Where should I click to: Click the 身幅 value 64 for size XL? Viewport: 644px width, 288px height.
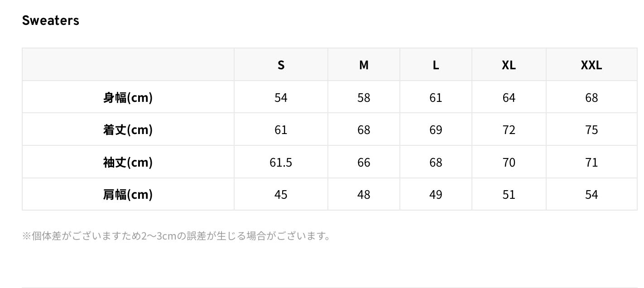tap(509, 97)
